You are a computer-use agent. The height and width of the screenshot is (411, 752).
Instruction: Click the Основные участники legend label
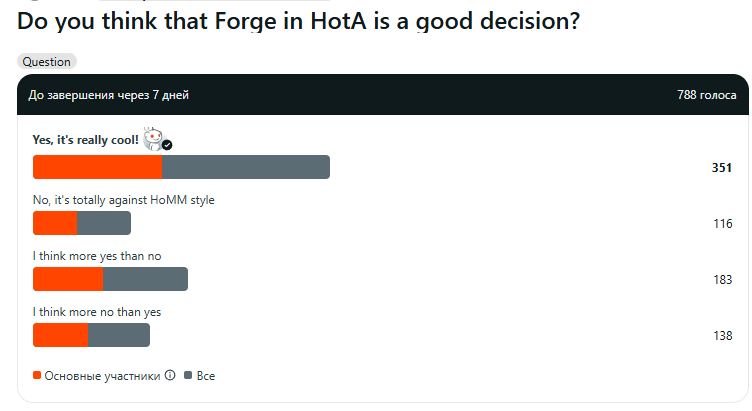coord(102,376)
